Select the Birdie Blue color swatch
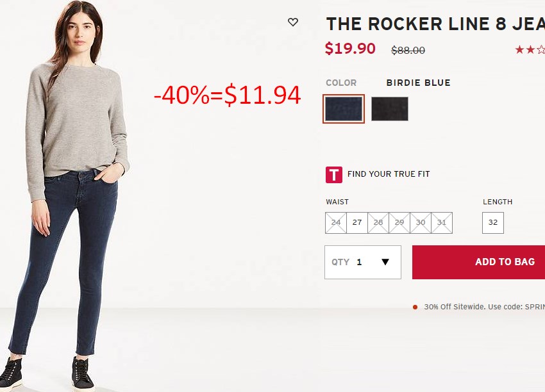Screen dimensions: 545x392 [x=344, y=109]
